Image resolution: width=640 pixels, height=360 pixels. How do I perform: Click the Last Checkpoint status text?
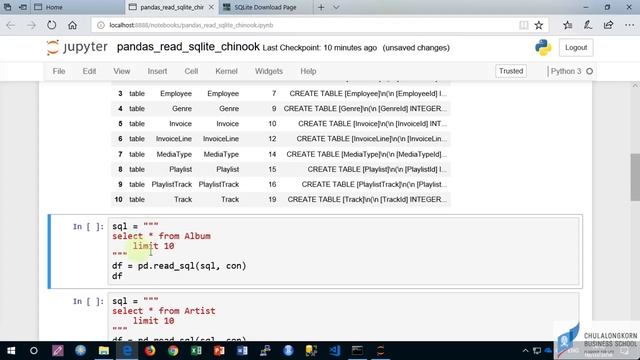point(319,48)
